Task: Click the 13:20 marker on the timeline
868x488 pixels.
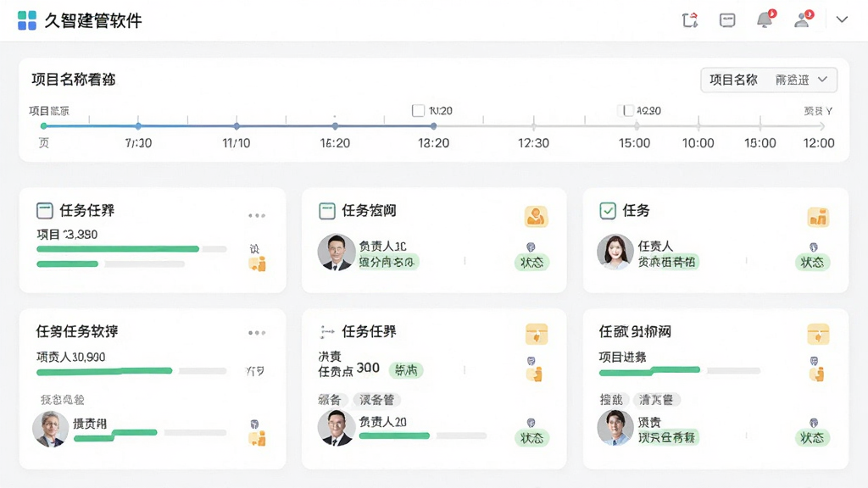Action: click(x=433, y=126)
